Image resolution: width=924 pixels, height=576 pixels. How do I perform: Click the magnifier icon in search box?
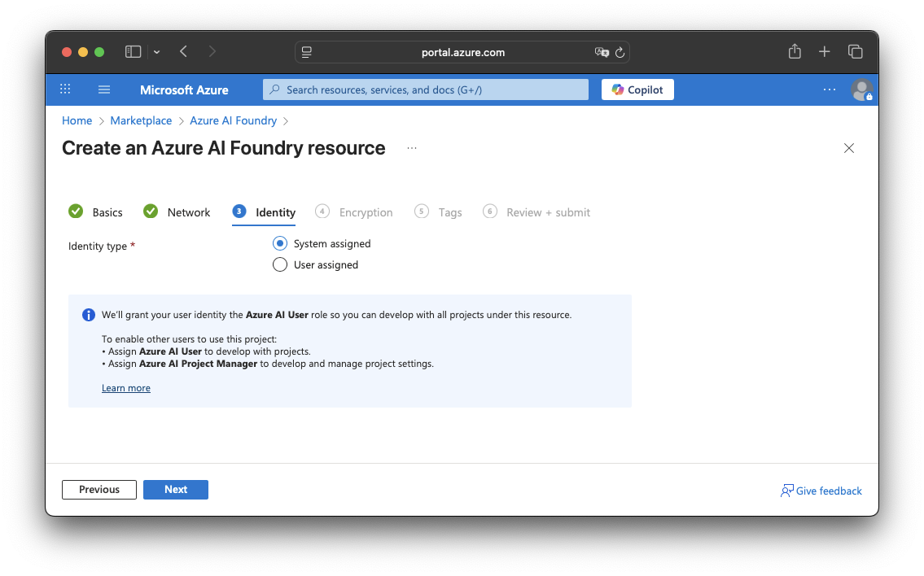(x=274, y=89)
